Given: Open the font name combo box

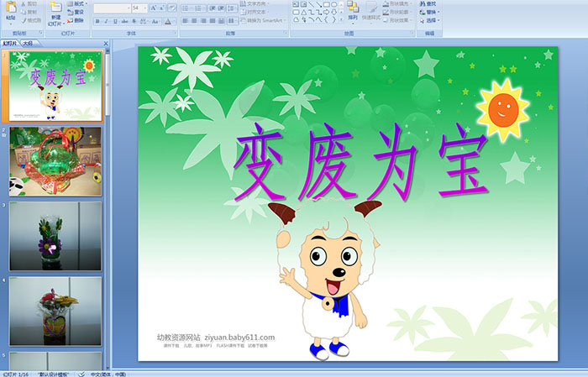Looking at the screenshot, I should pos(112,8).
